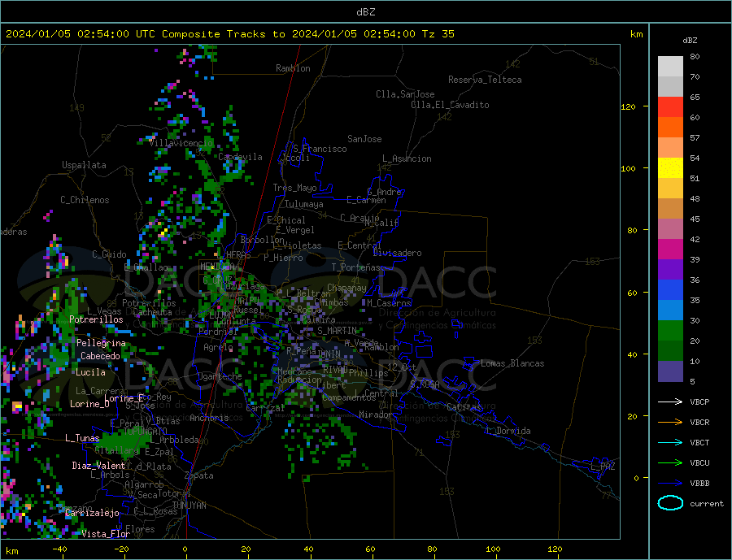Click the Lomas_Blancas map label
732x560 pixels.
click(x=512, y=363)
